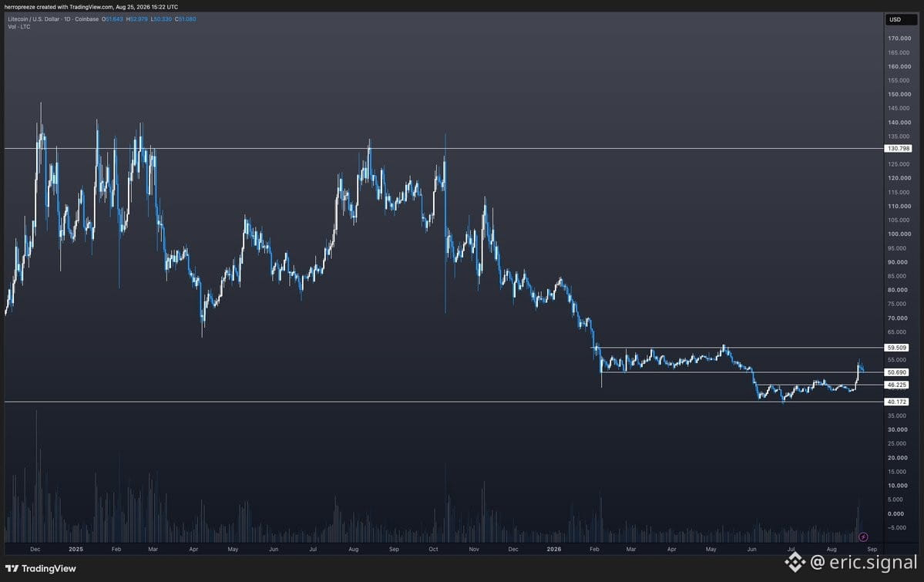Click the 140.000 price axis label

(899, 123)
